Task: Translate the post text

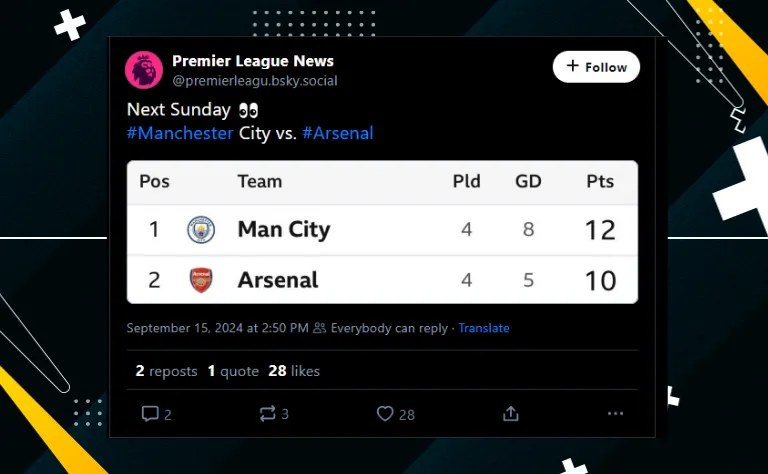Action: (x=484, y=328)
